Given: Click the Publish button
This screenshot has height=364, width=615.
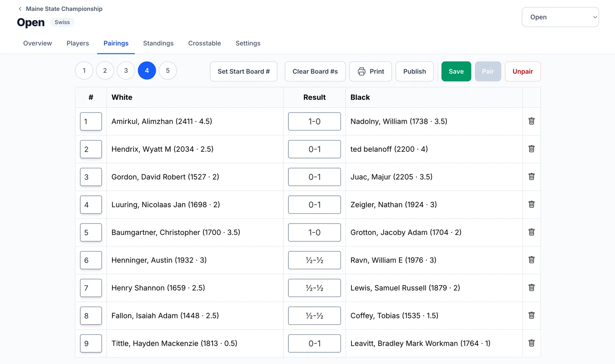Looking at the screenshot, I should click(415, 71).
